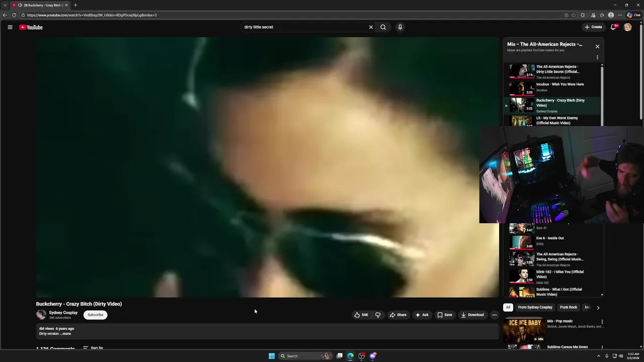The height and width of the screenshot is (362, 644).
Task: Run search with the magnifier button
Action: [x=383, y=27]
